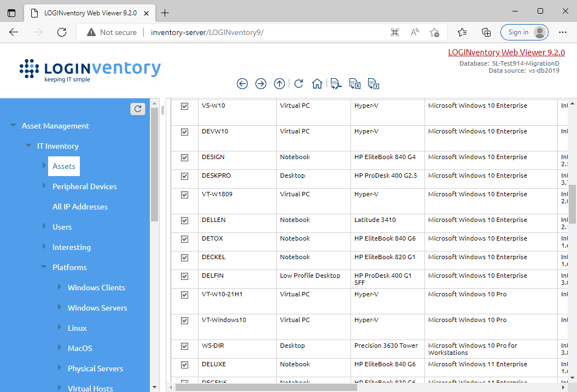
Task: Click the browser Sign in button
Action: coord(524,32)
